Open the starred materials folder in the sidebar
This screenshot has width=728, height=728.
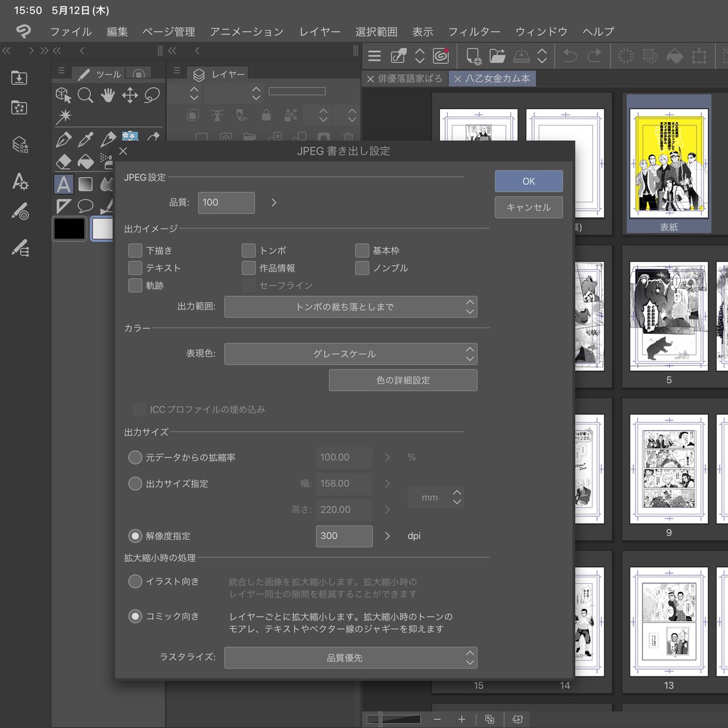click(19, 107)
